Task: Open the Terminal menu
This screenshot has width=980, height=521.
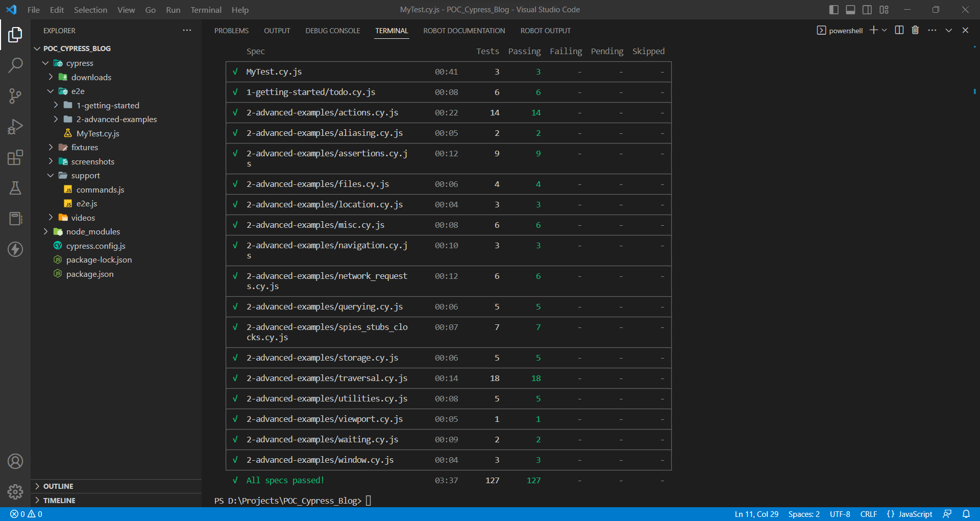Action: click(x=206, y=10)
